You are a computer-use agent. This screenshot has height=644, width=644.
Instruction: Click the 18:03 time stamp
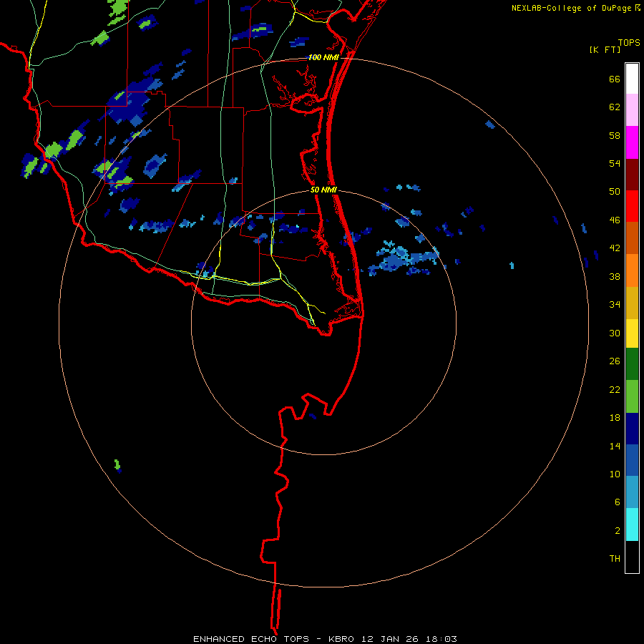point(443,639)
